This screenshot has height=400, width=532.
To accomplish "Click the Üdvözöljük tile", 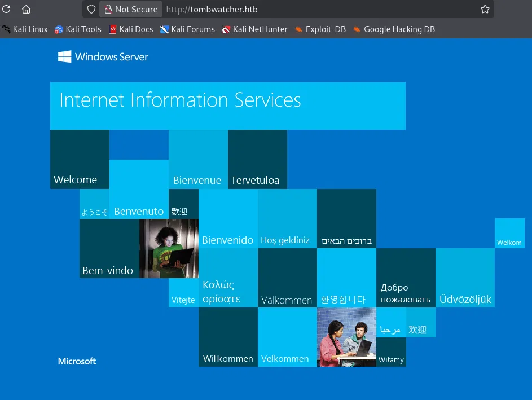I will click(x=465, y=278).
